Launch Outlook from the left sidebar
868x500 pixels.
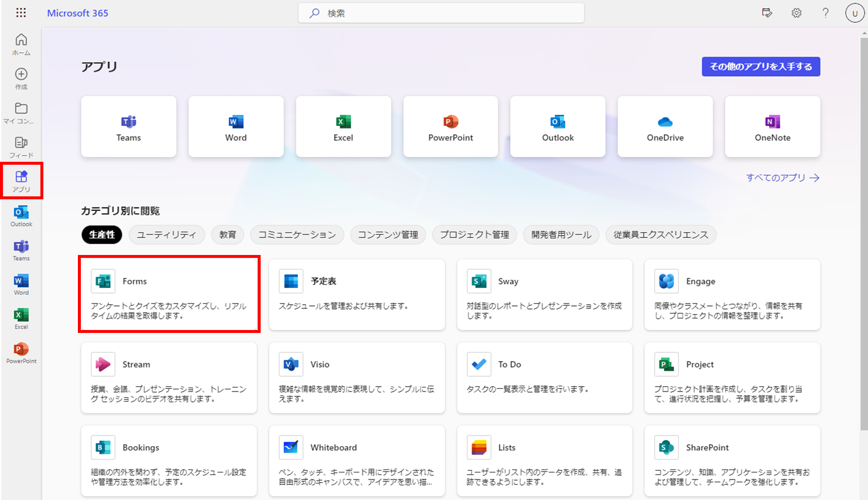pyautogui.click(x=21, y=216)
